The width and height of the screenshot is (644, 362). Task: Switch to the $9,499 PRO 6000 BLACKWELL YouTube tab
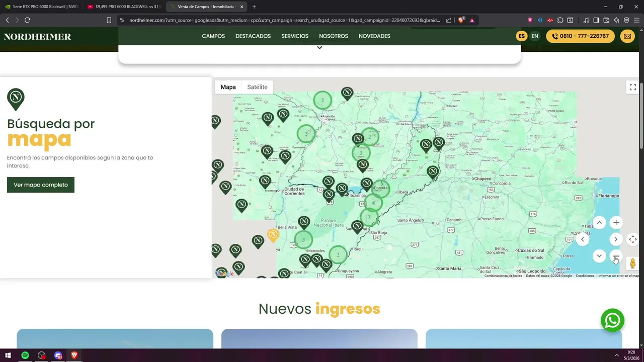coord(123,7)
